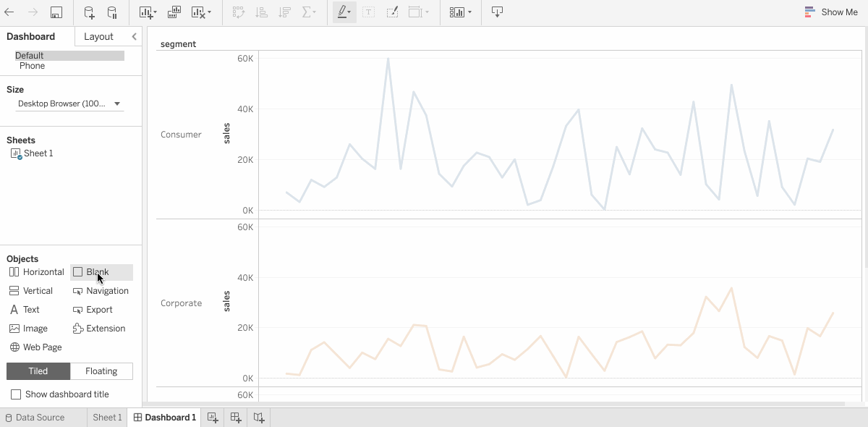The width and height of the screenshot is (868, 427).
Task: Select the Web Page object
Action: coord(35,347)
